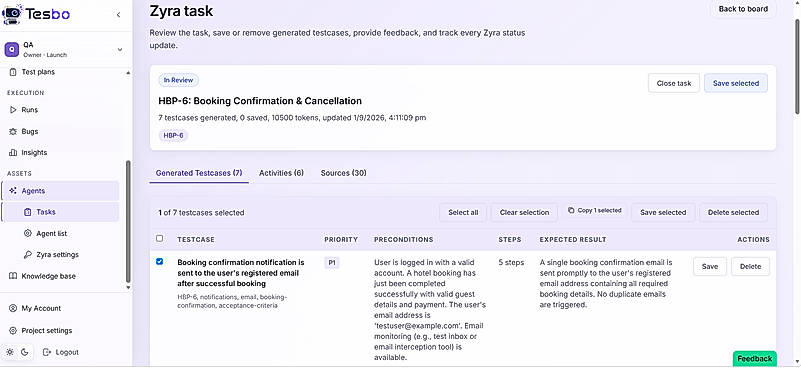Screen dimensions: 801x368
Task: Click the purple QA workspace avatar
Action: pyautogui.click(x=12, y=50)
